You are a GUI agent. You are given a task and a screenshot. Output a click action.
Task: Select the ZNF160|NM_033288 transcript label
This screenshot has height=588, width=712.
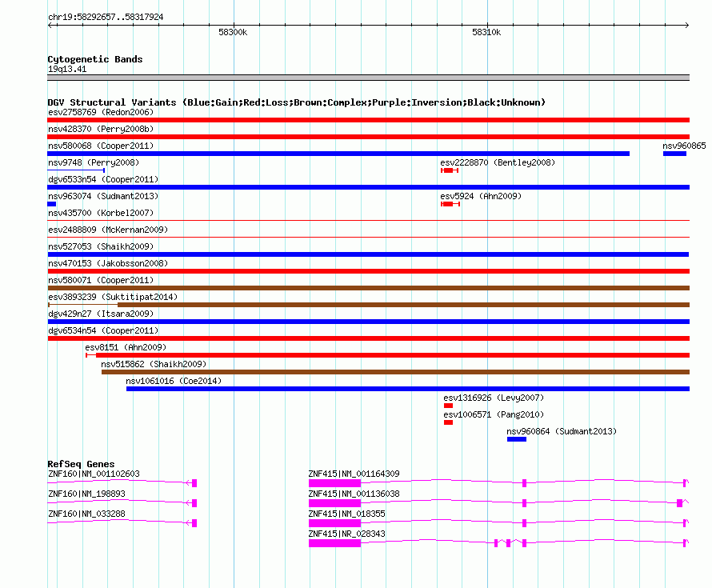click(x=86, y=514)
